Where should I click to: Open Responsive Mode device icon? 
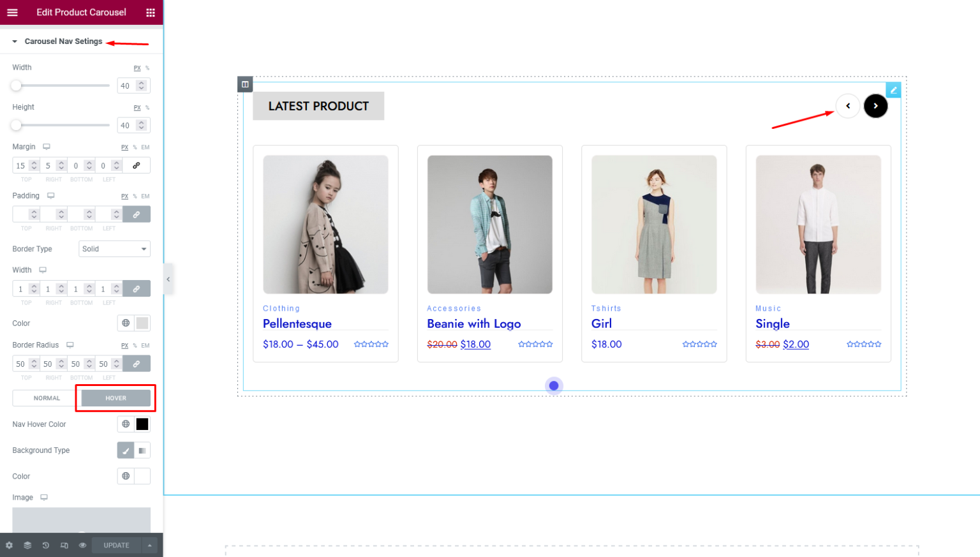(x=64, y=545)
